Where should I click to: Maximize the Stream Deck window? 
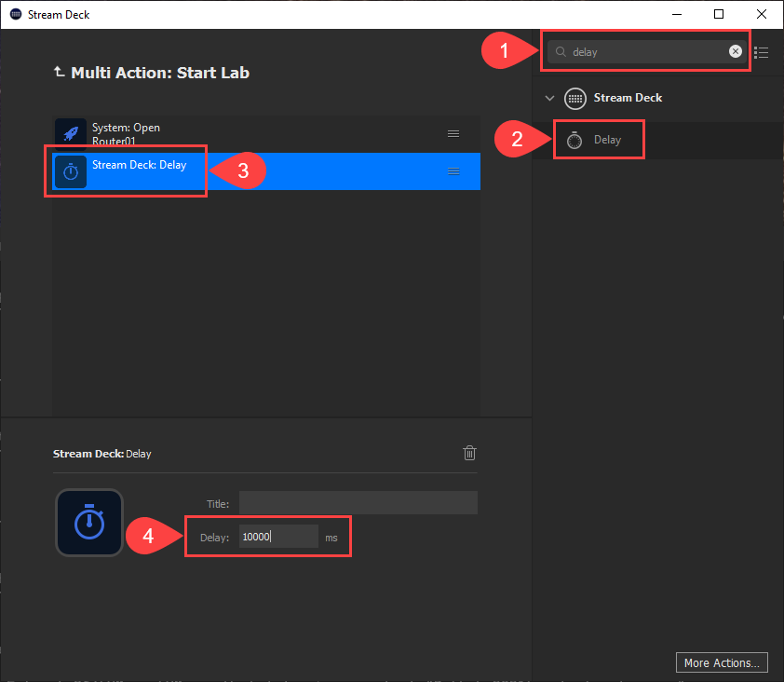[719, 15]
